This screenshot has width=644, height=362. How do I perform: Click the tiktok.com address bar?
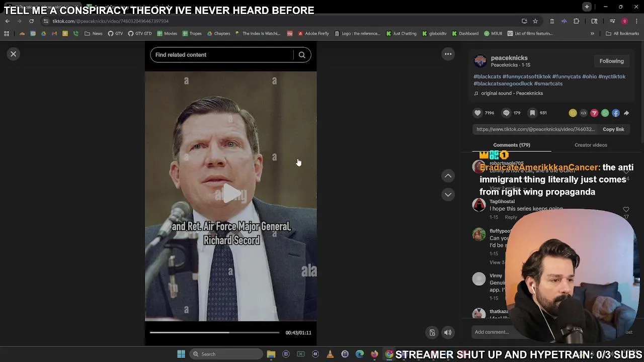click(x=282, y=21)
